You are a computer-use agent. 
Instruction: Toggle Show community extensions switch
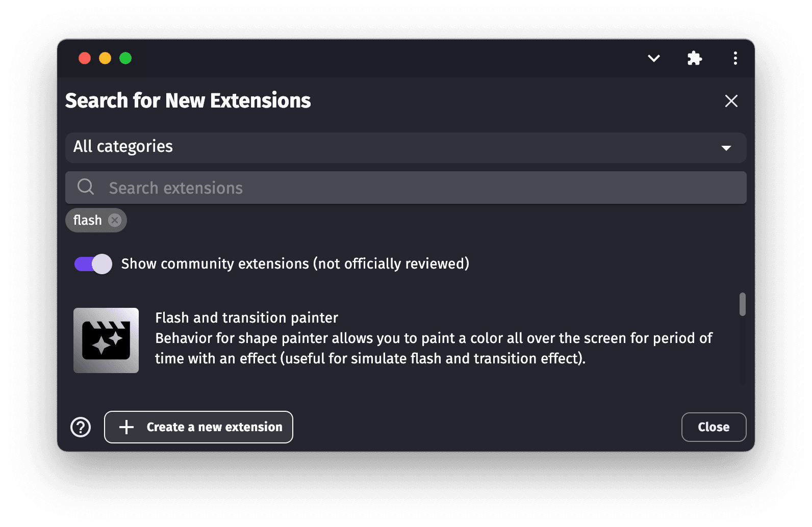pyautogui.click(x=93, y=264)
